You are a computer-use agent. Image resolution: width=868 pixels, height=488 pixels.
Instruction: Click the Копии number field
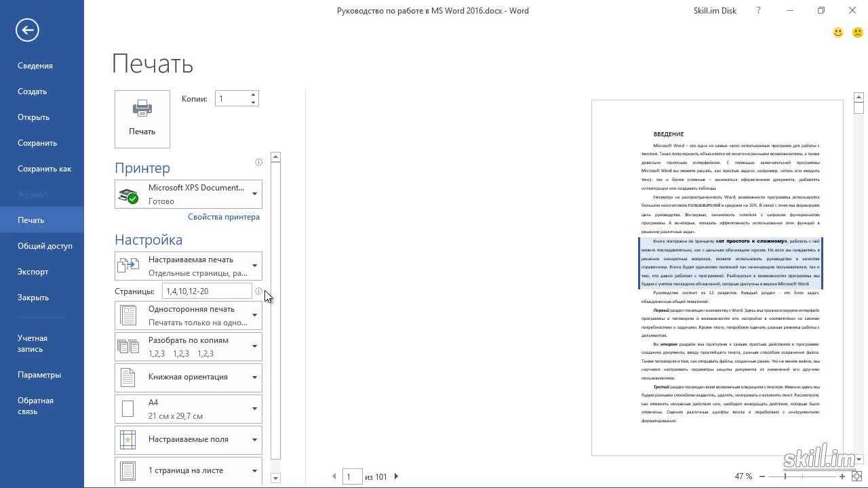(x=232, y=99)
